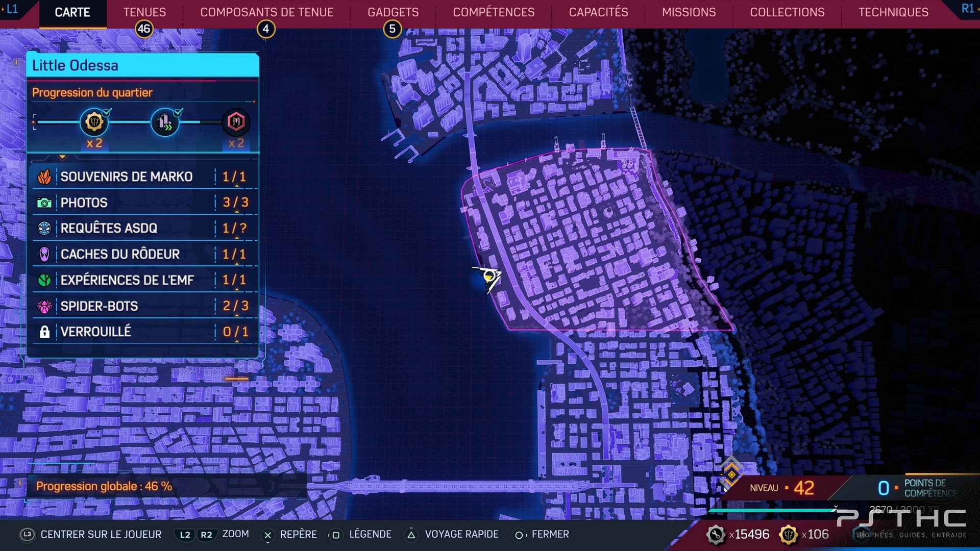The image size is (980, 551).
Task: Click the square button icon for Légende
Action: [336, 535]
